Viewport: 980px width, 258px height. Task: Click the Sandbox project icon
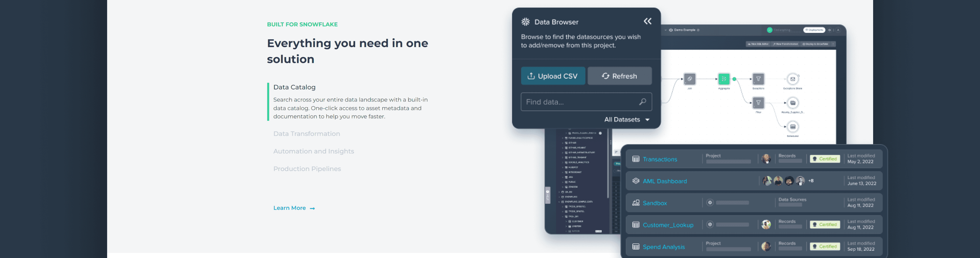coord(636,203)
